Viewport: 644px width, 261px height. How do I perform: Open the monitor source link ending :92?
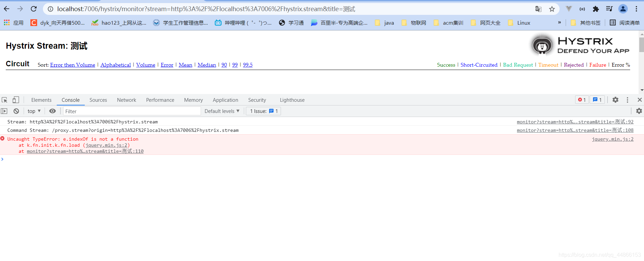[x=575, y=122]
